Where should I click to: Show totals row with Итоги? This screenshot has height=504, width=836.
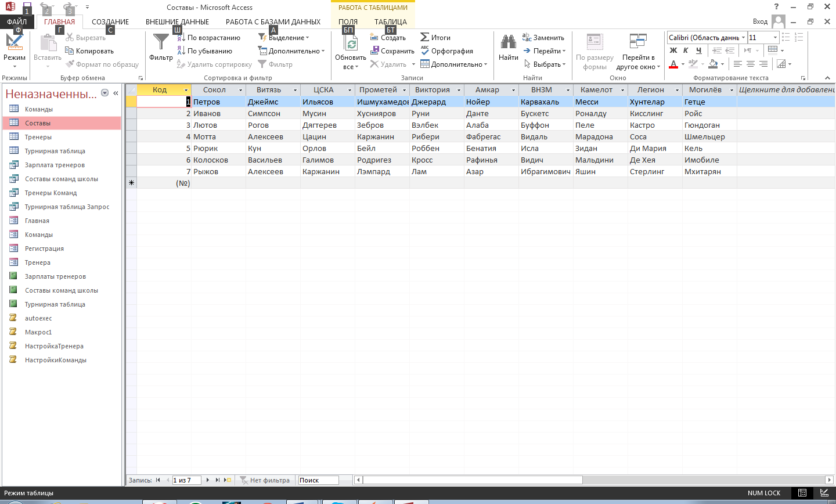(435, 38)
